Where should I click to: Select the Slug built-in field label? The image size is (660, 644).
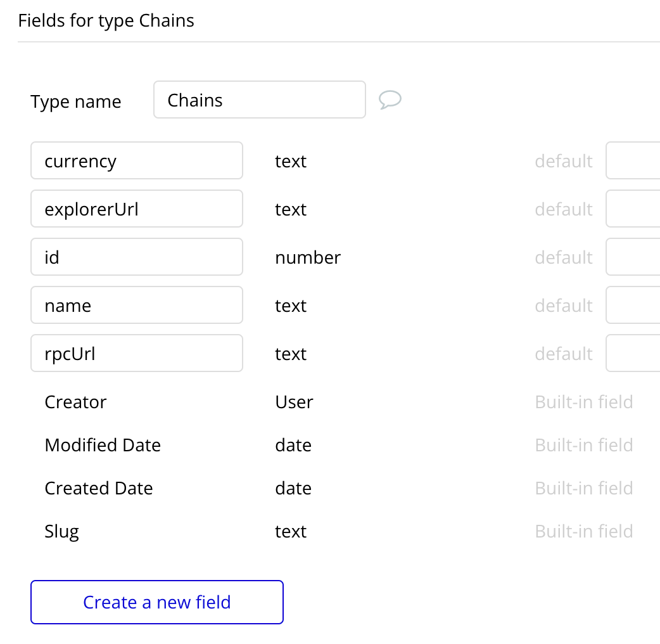[x=62, y=532]
